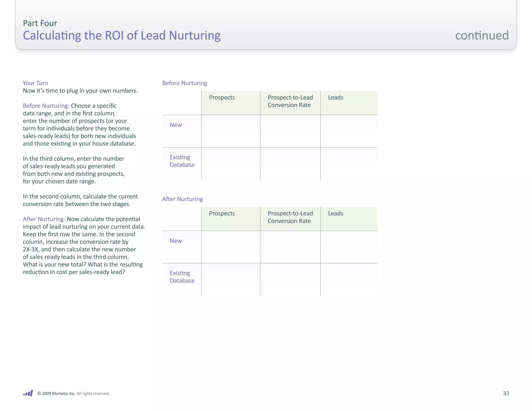
Task: Click the 'Part Four' heading text
Action: (40, 23)
